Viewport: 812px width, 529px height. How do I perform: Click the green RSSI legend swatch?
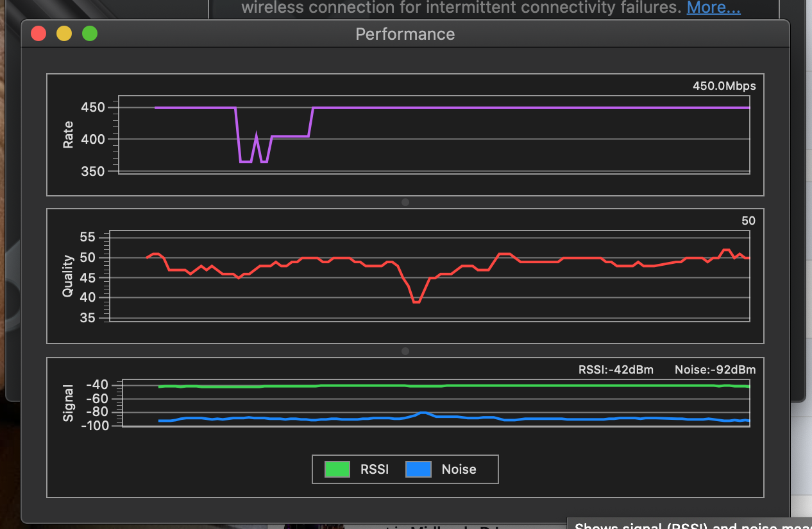pyautogui.click(x=337, y=469)
